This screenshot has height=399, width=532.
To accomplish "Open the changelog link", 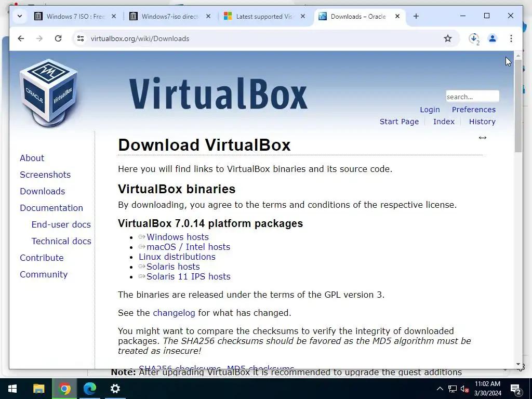I will [x=174, y=313].
